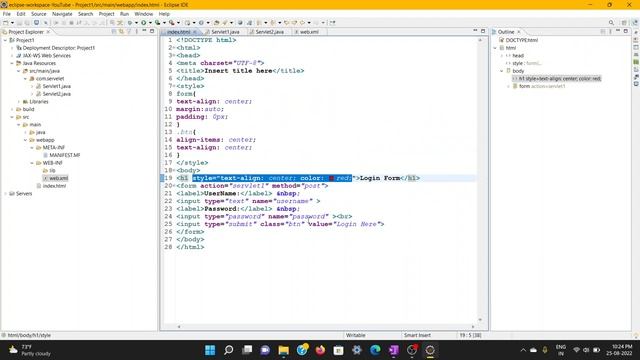
Task: Click the Writable status bar entry
Action: 356,335
